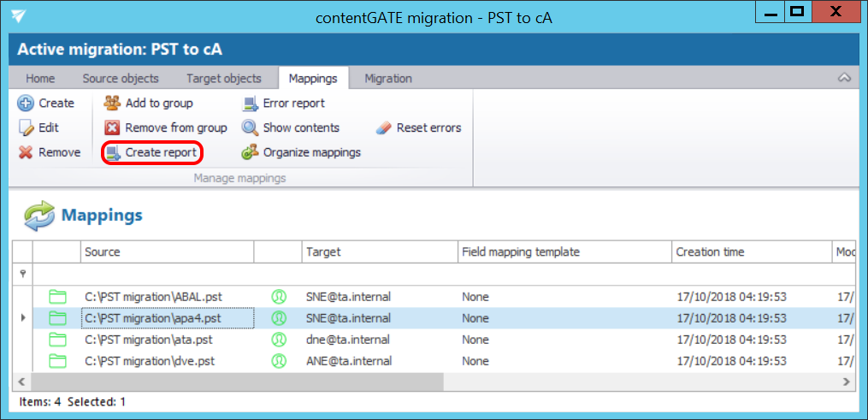This screenshot has height=420, width=868.
Task: Click Organize mappings icon
Action: pyautogui.click(x=250, y=153)
